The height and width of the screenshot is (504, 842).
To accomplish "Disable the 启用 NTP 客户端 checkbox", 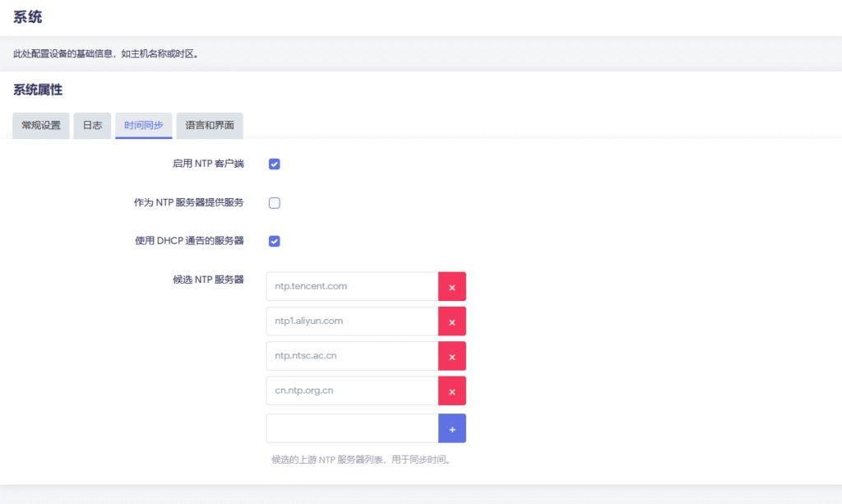I will (x=275, y=164).
